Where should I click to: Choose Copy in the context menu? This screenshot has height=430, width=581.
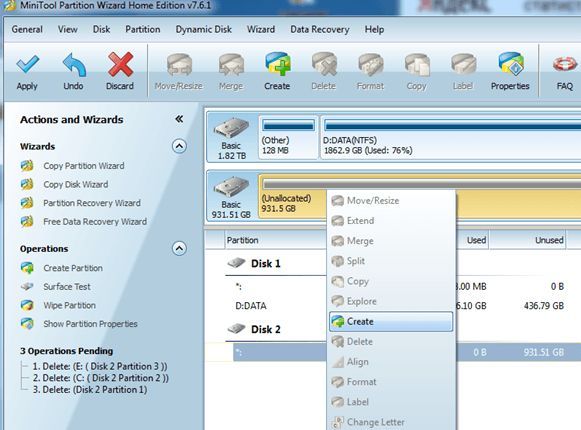391,281
